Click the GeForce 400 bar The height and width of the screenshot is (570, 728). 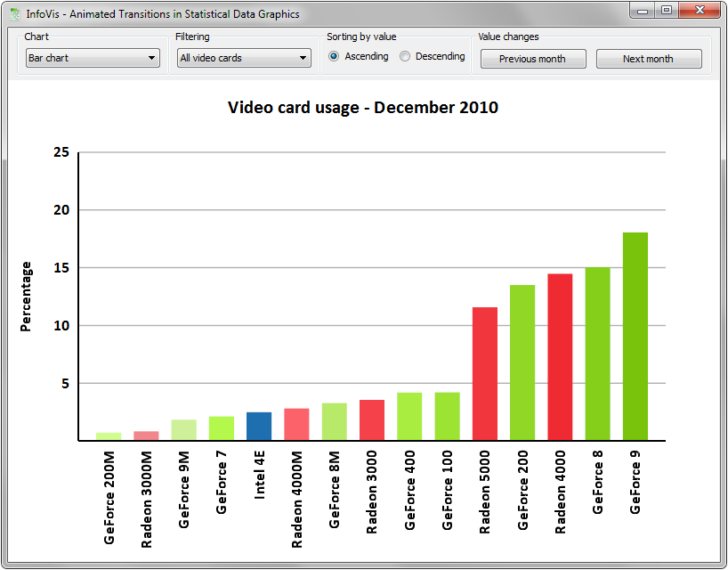point(409,416)
